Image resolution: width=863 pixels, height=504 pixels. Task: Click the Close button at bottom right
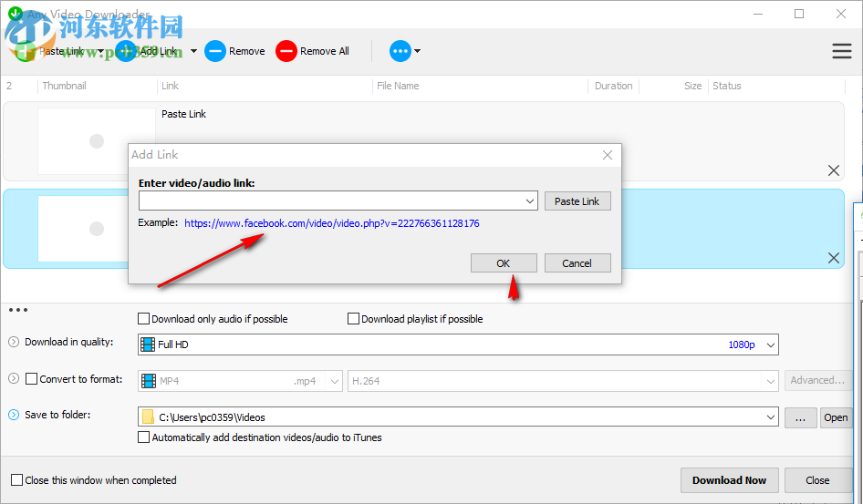click(817, 480)
